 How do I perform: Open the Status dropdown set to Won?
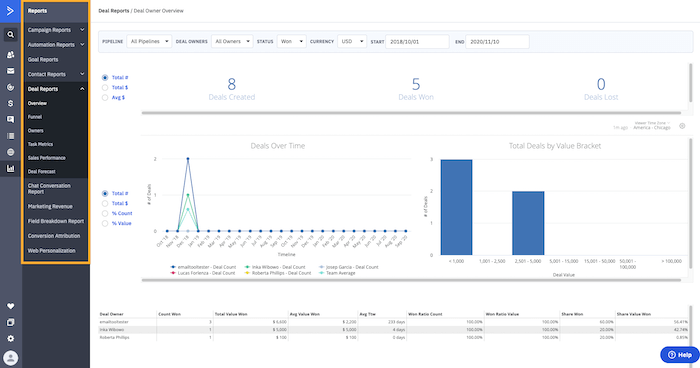coord(292,42)
